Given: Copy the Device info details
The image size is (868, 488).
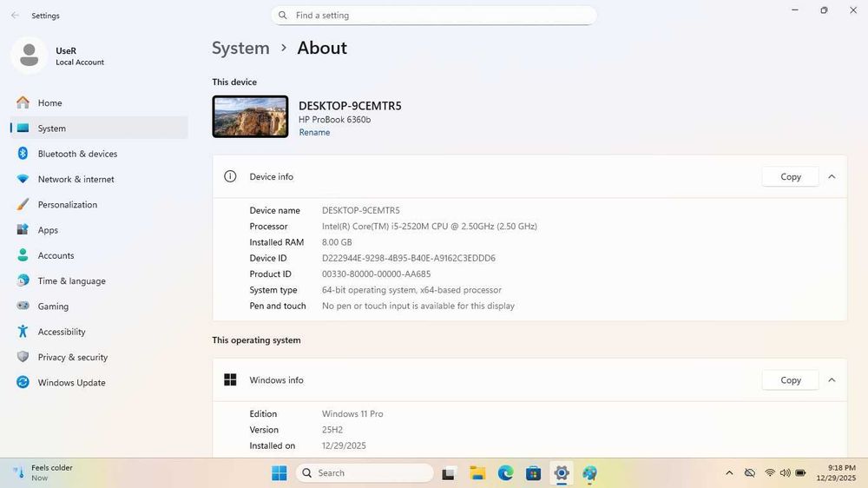Looking at the screenshot, I should pos(791,176).
